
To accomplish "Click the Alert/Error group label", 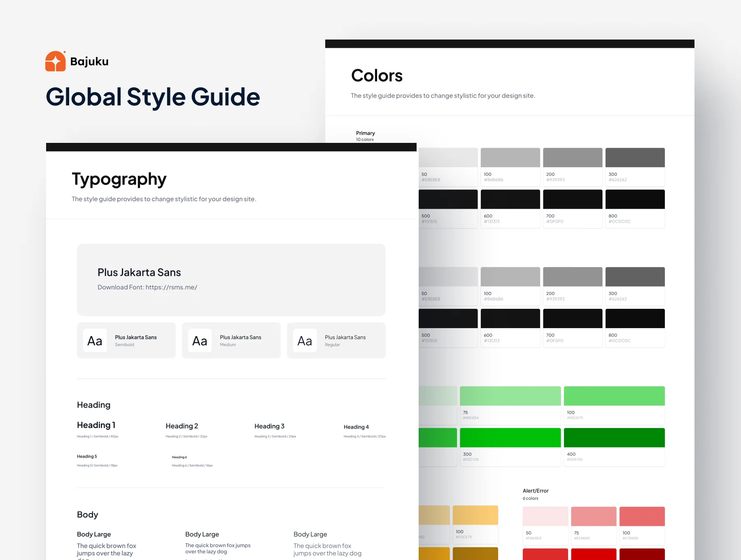I will tap(536, 491).
